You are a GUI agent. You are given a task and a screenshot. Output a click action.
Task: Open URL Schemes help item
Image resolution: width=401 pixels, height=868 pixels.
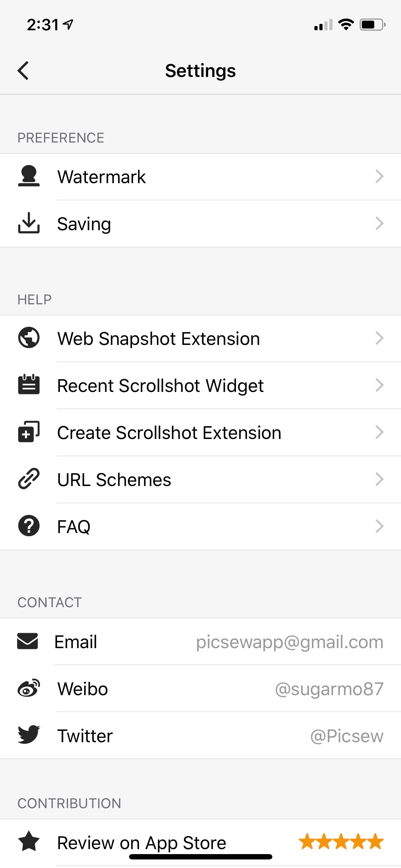click(200, 480)
